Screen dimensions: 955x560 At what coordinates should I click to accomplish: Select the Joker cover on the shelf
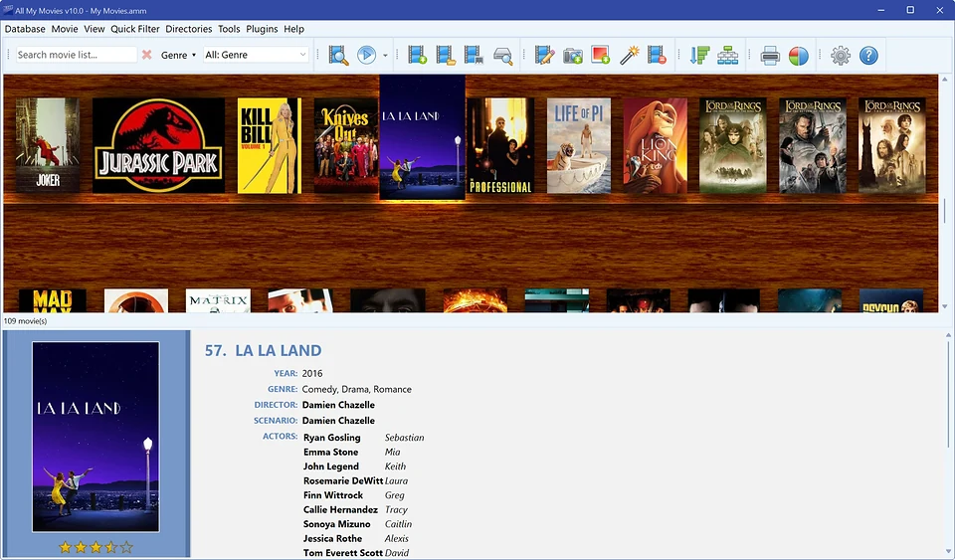point(48,145)
